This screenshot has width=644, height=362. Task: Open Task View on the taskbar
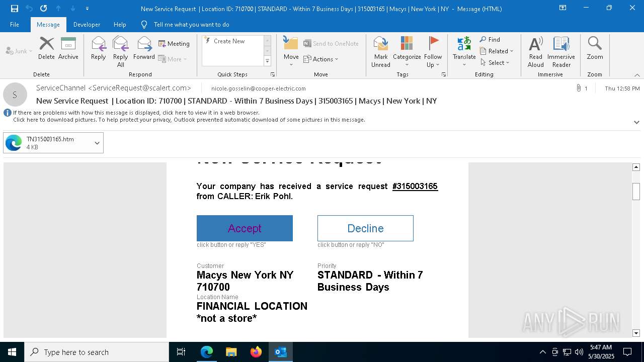click(x=181, y=352)
